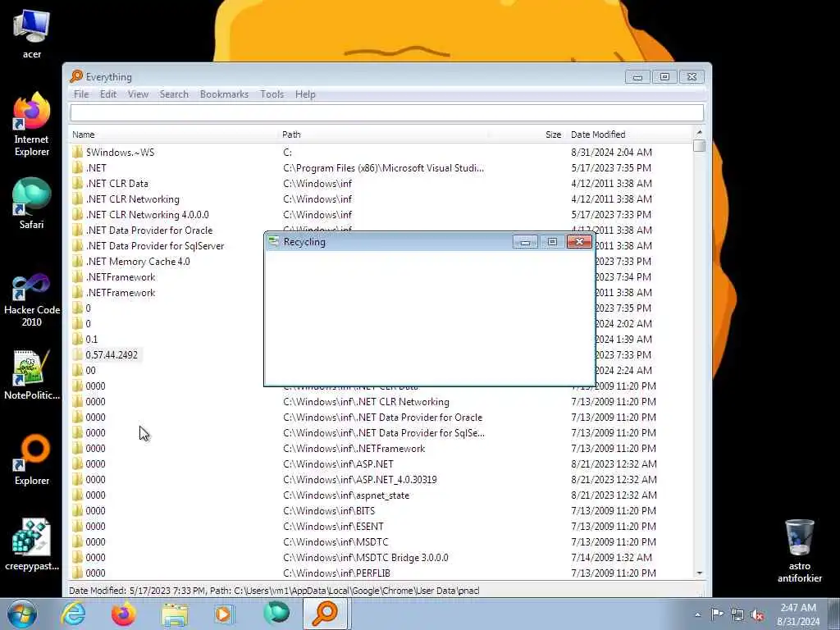Select the .NET CLR Networking row

381,199
